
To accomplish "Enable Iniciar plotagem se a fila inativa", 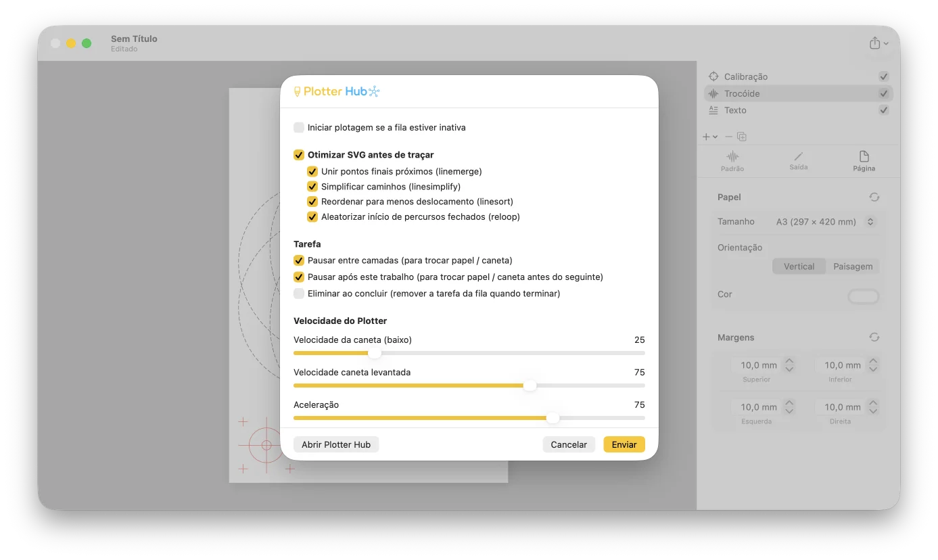I will [x=299, y=128].
